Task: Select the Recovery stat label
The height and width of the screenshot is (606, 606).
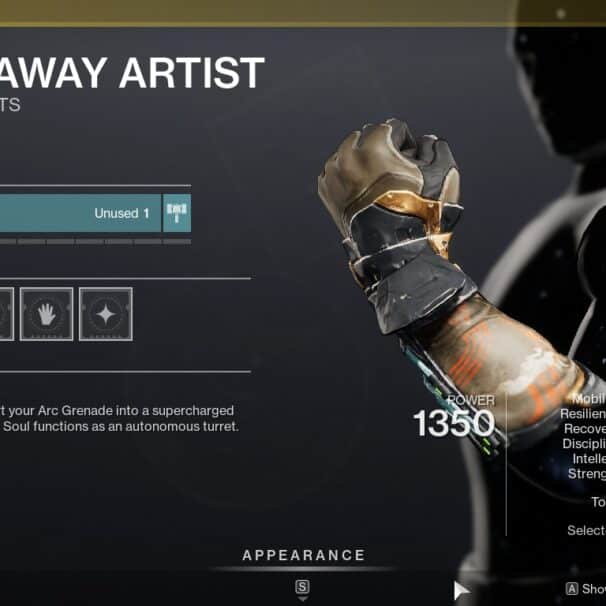Action: pos(585,429)
